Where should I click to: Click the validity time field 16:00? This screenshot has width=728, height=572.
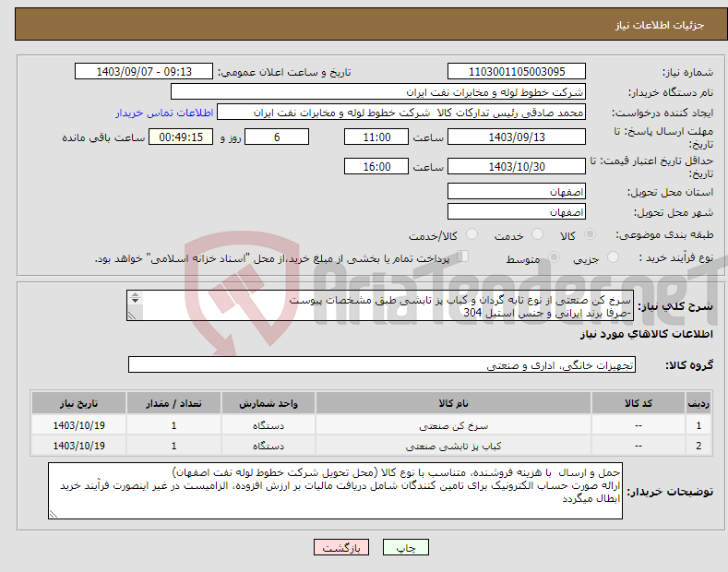[376, 166]
